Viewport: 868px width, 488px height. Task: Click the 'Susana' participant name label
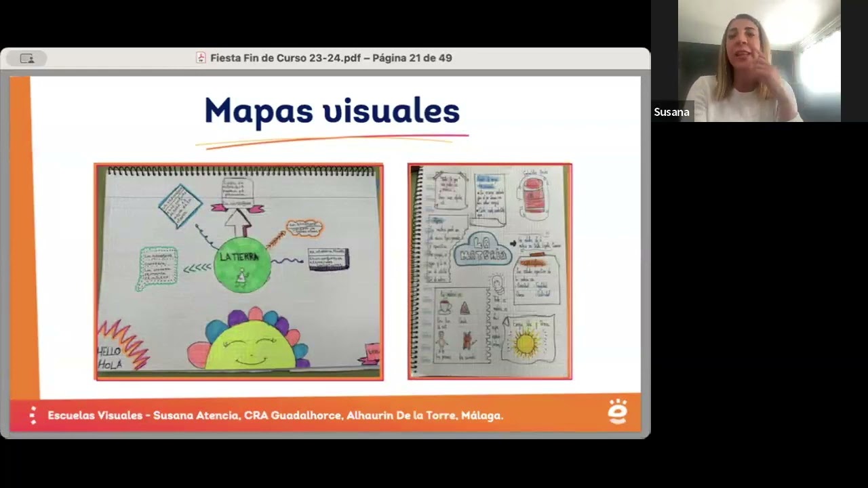tap(671, 113)
